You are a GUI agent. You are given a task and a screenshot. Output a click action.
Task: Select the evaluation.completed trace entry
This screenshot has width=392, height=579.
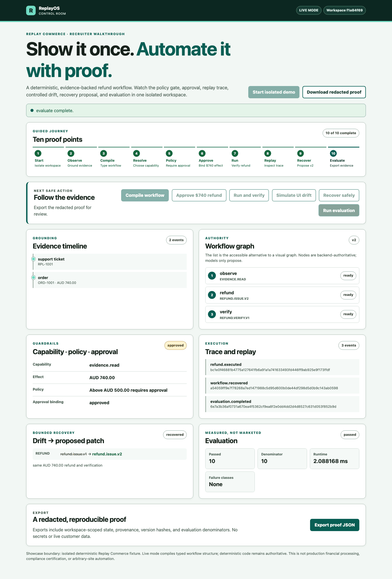tap(282, 404)
